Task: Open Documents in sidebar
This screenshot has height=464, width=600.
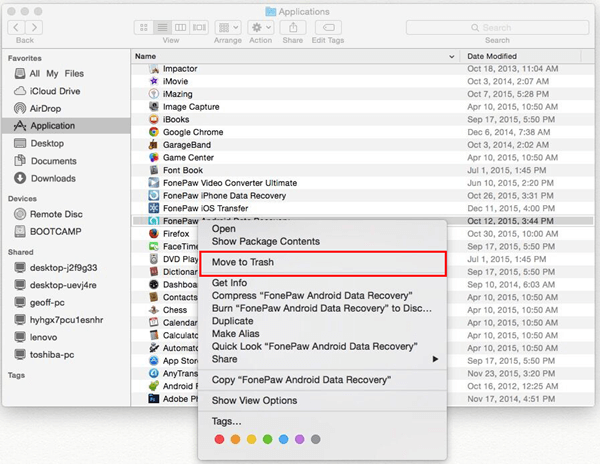Action: point(45,161)
